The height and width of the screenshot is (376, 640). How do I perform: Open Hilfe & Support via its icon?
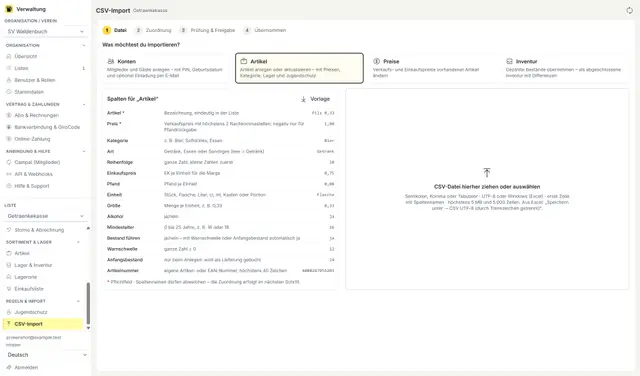coord(9,186)
